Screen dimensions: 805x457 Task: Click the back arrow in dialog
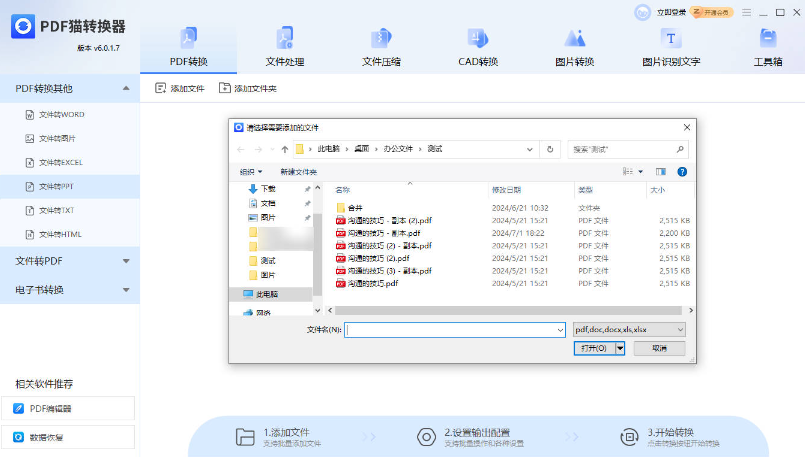click(x=241, y=149)
